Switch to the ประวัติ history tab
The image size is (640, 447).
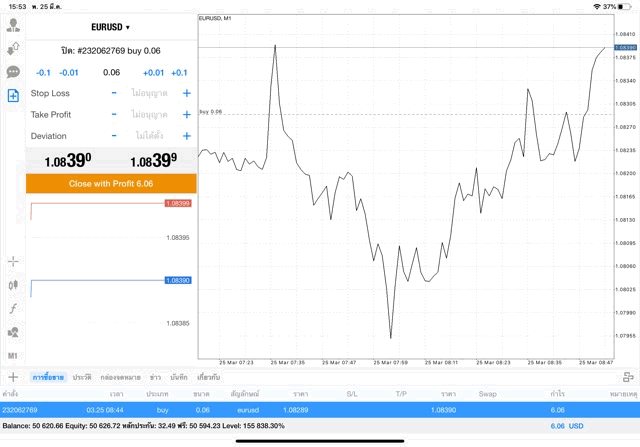click(82, 377)
